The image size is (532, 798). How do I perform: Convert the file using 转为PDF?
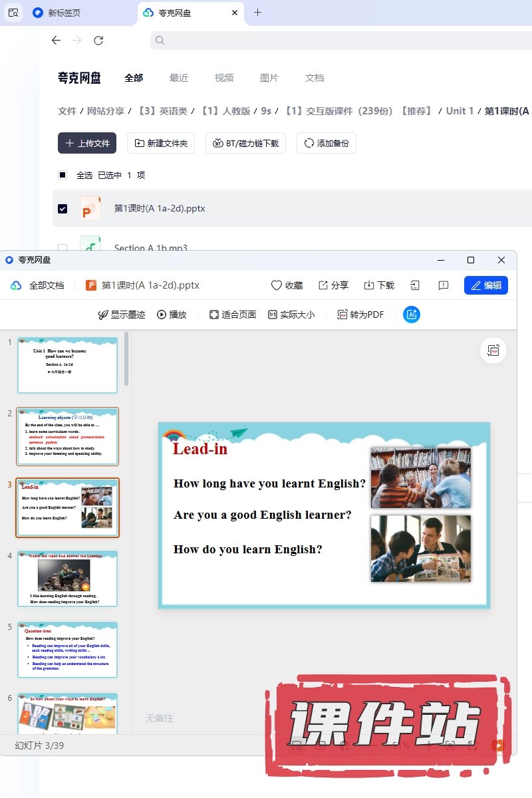[x=360, y=315]
